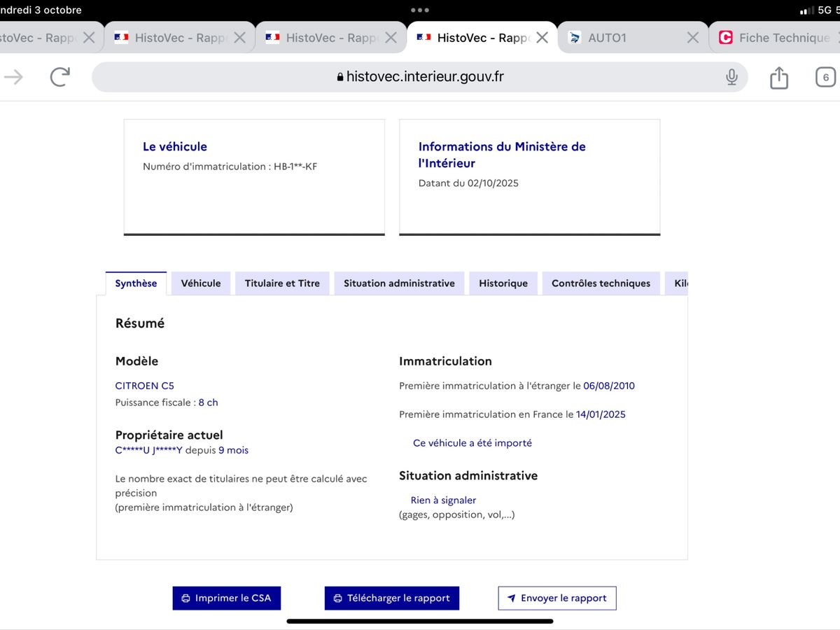Open the Situation administrative tab
Viewport: 840px width, 630px height.
pyautogui.click(x=398, y=283)
